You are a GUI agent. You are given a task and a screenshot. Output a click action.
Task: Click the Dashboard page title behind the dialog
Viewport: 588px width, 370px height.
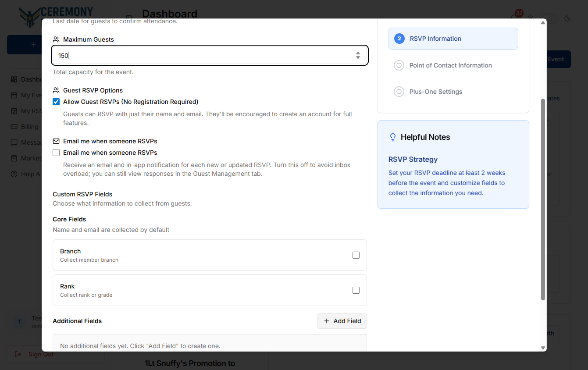point(170,14)
